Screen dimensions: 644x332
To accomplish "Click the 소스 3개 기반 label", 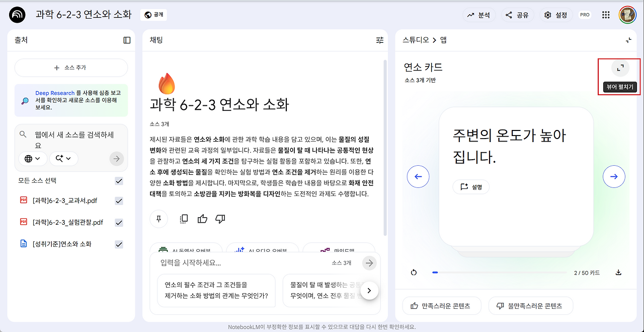I will tap(420, 80).
